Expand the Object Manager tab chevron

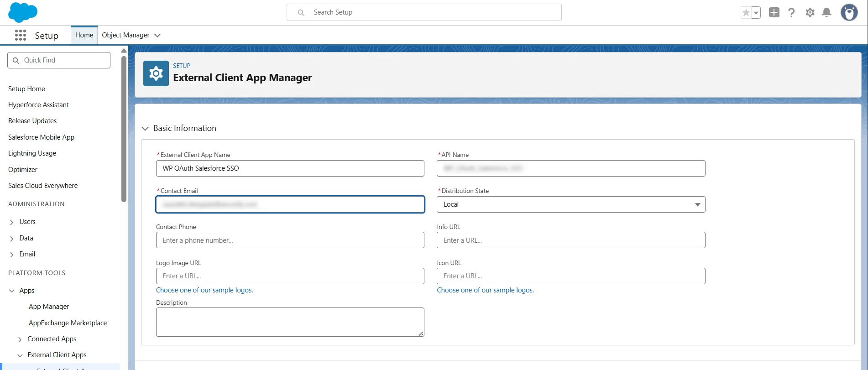click(x=157, y=35)
